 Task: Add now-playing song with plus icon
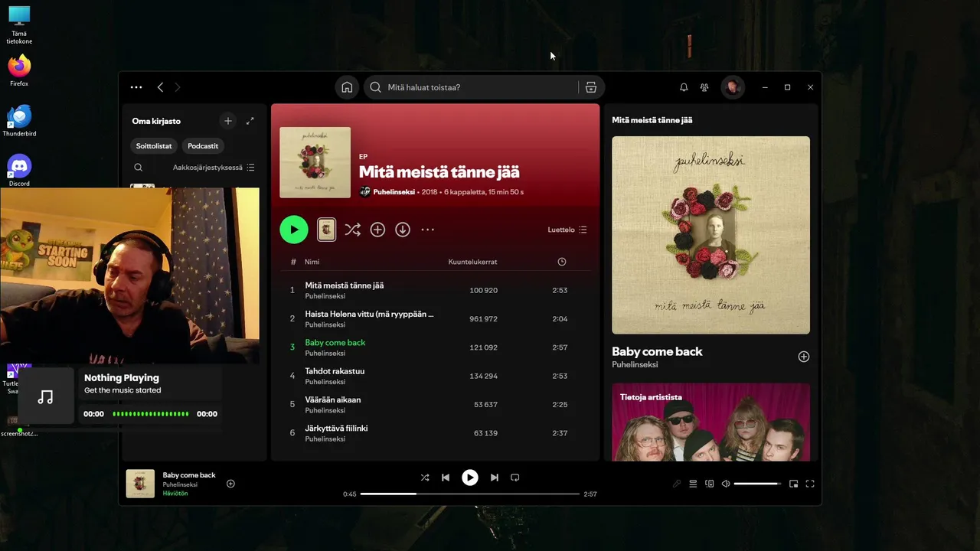(230, 484)
